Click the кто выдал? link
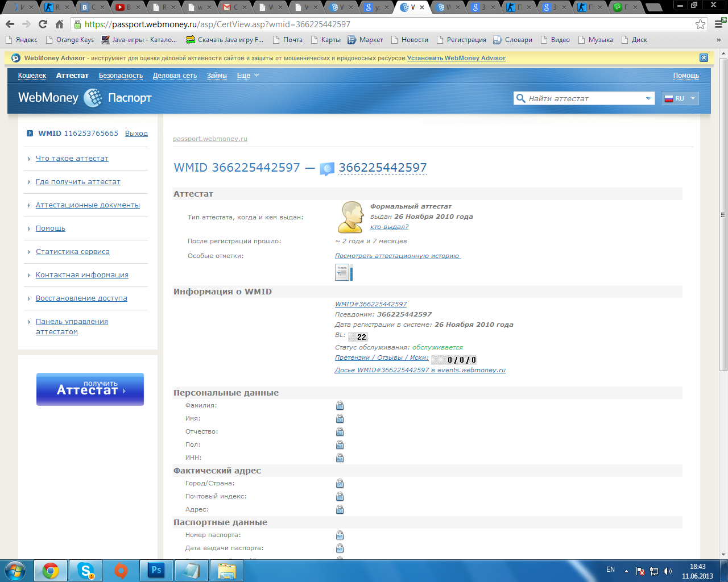Image resolution: width=728 pixels, height=582 pixels. (x=389, y=227)
